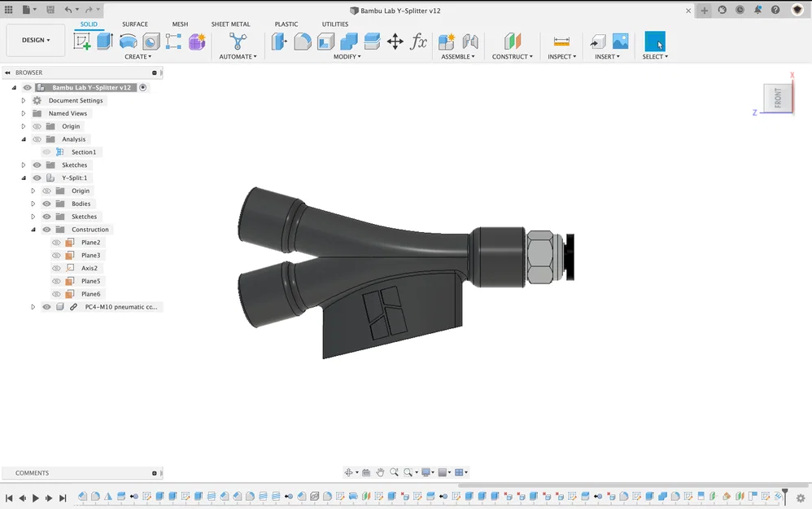
Task: Open the SELECT menu
Action: click(655, 56)
